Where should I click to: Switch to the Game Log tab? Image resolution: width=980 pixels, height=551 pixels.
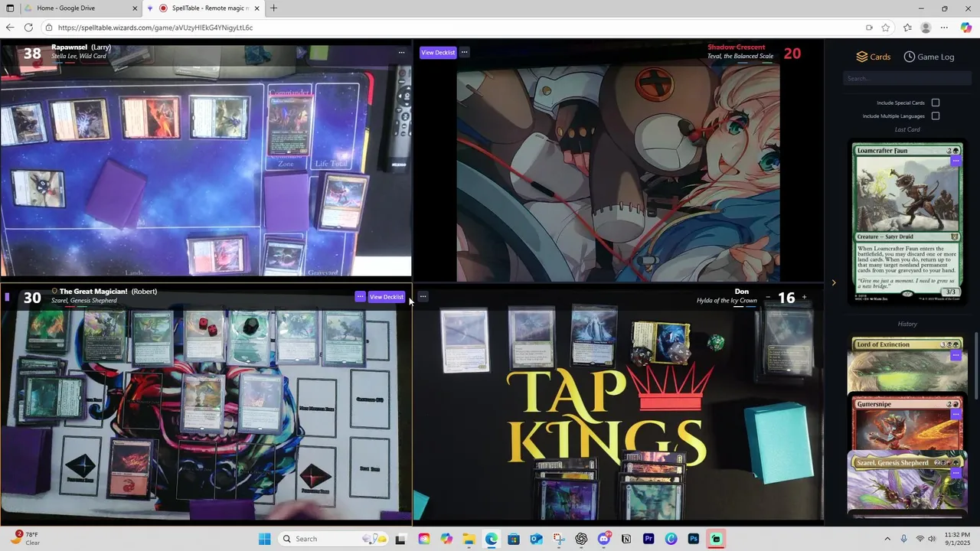929,57
